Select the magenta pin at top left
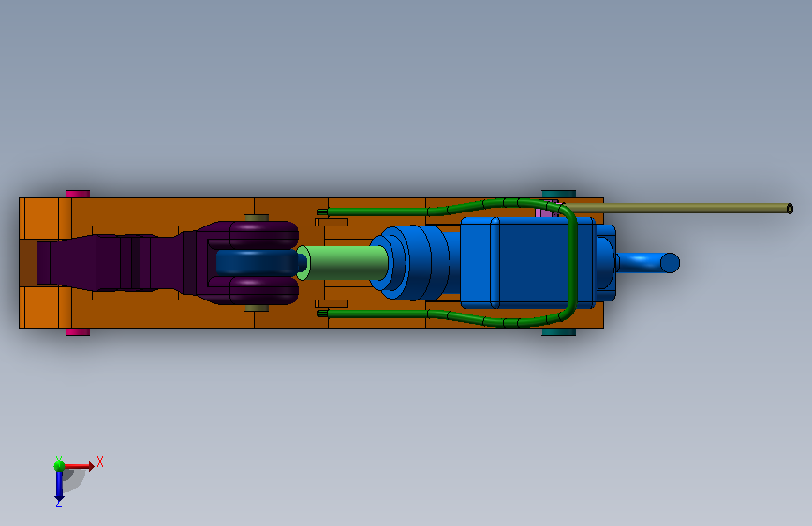812x526 pixels. click(78, 194)
